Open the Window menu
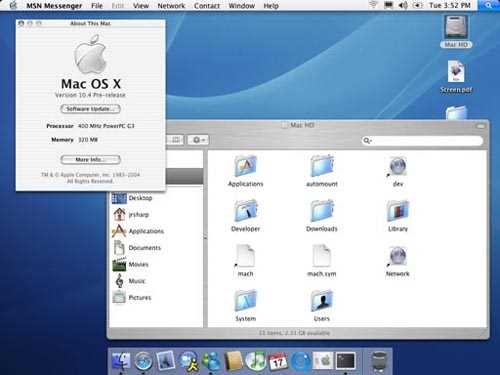Screen dimensions: 500x375 click(x=242, y=6)
